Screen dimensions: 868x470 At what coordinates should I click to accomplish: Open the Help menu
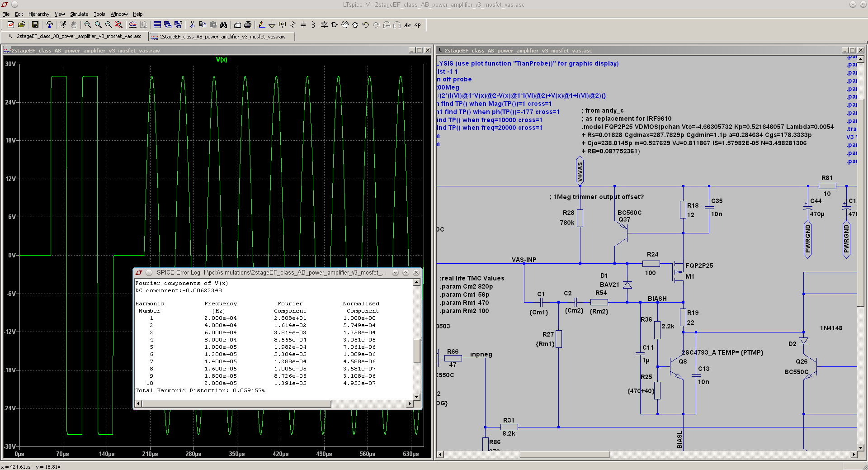138,14
